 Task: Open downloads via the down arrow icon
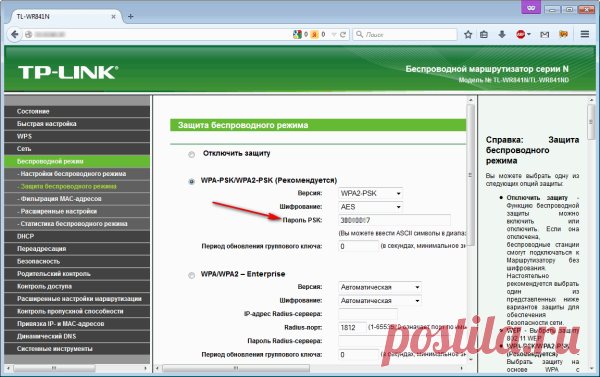(502, 34)
